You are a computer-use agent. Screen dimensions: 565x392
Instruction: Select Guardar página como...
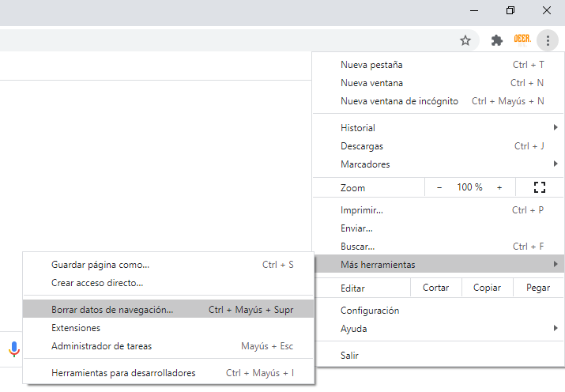coord(168,265)
